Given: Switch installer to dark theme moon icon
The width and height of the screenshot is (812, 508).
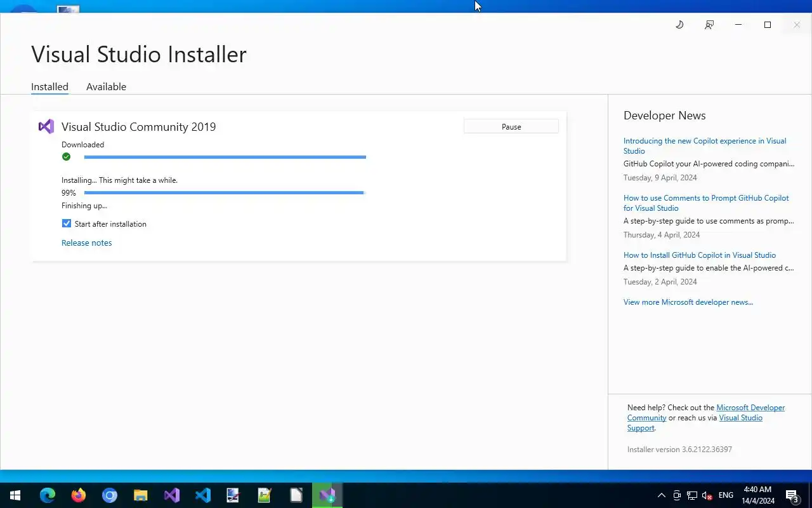Looking at the screenshot, I should (x=679, y=25).
